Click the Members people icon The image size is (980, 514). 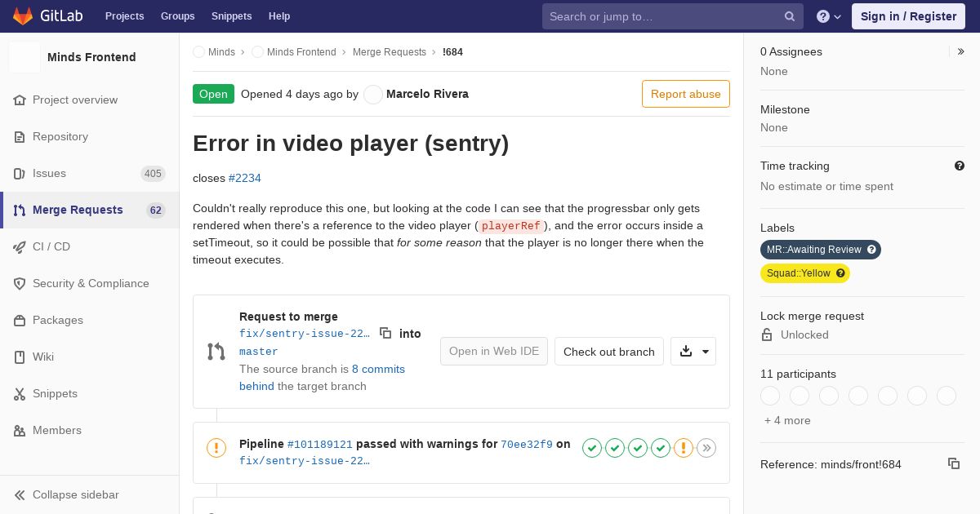tap(20, 430)
